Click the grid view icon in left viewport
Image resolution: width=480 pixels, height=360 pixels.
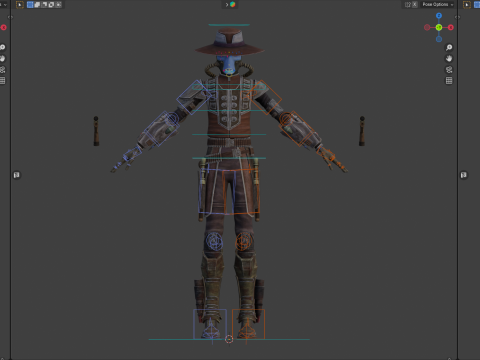coord(2,81)
